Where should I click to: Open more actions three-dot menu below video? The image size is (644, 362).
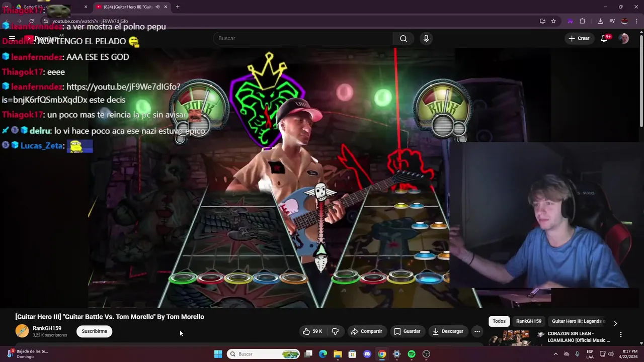coord(477,331)
